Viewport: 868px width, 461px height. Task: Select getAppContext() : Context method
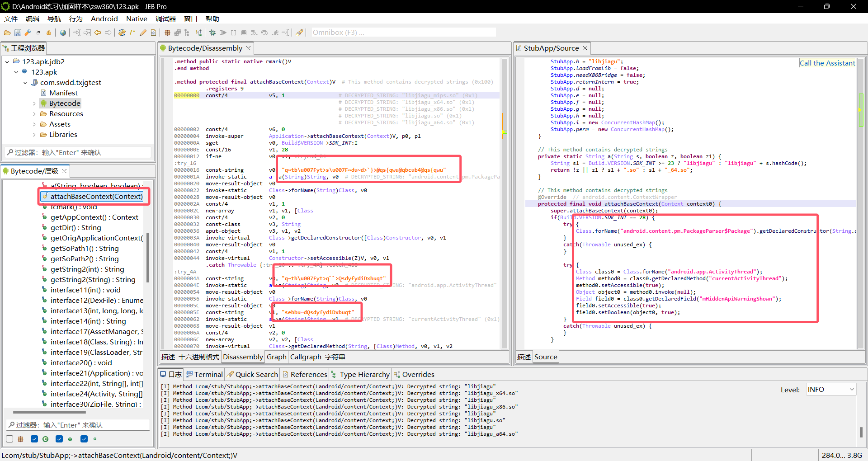[94, 217]
